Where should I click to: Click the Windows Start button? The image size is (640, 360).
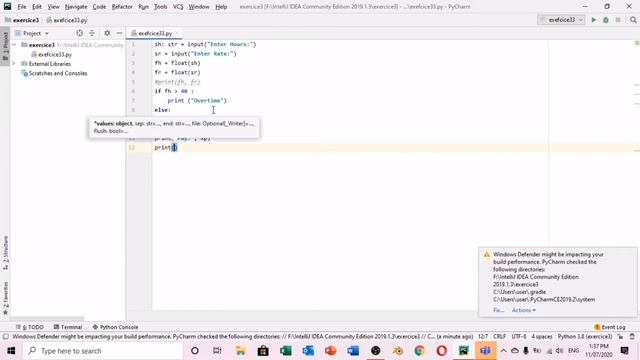coord(11,351)
